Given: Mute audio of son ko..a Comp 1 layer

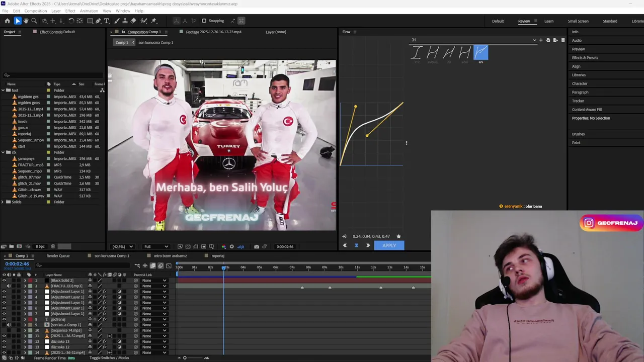Looking at the screenshot, I should pyautogui.click(x=9, y=325).
